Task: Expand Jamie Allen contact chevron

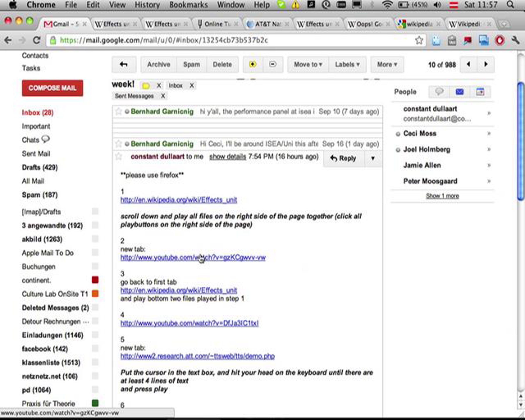Action: point(489,165)
